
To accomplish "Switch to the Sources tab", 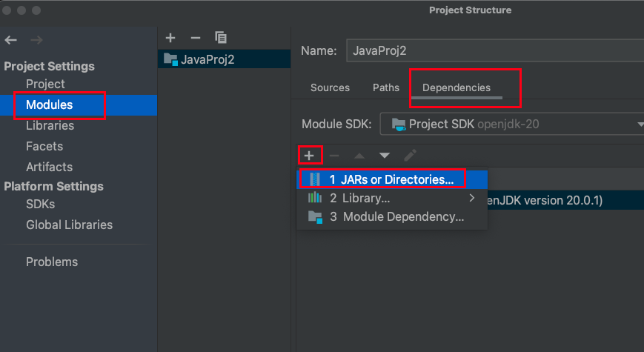I will [x=331, y=87].
